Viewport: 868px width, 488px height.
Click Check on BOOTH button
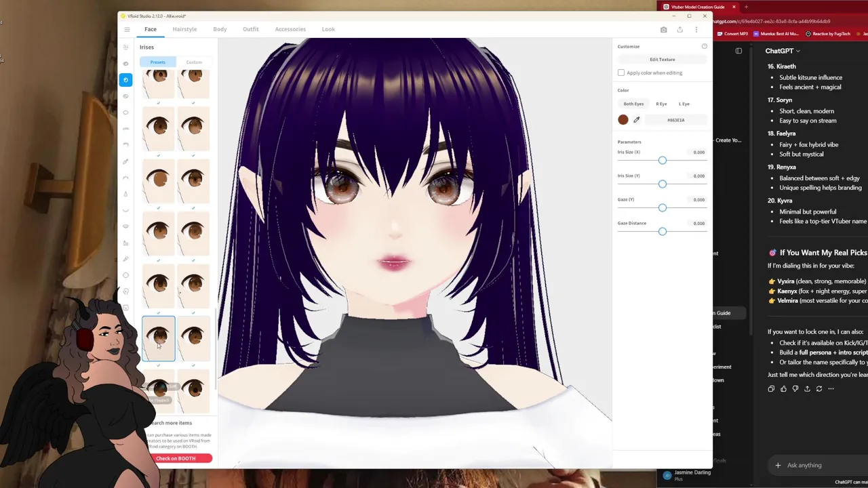tap(176, 459)
